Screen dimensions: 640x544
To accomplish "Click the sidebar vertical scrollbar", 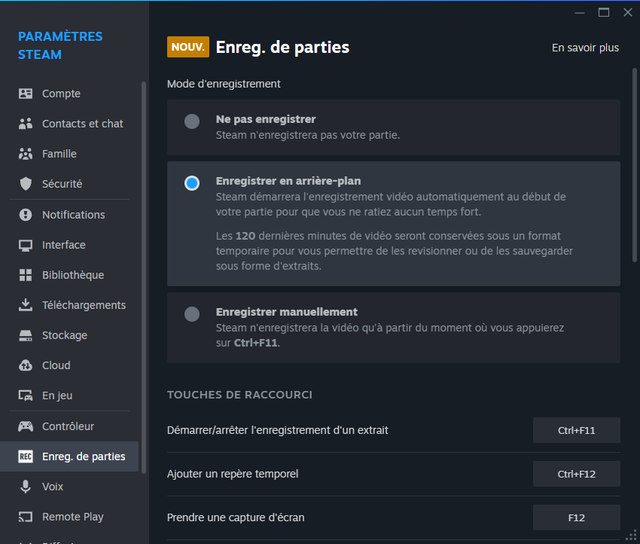I will pyautogui.click(x=143, y=278).
